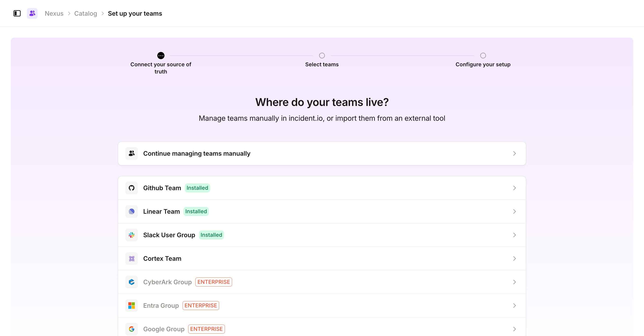The height and width of the screenshot is (336, 644).
Task: Select the Entra Group option
Action: (322, 306)
